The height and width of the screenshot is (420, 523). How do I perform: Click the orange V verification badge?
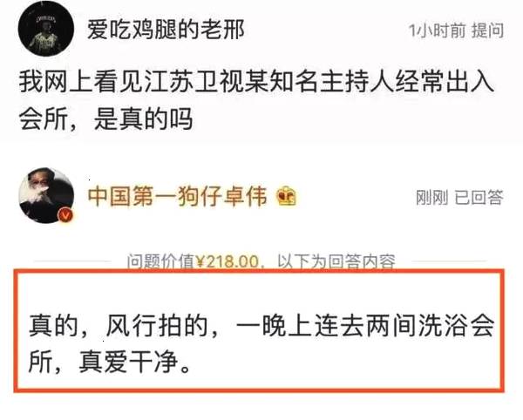click(65, 215)
